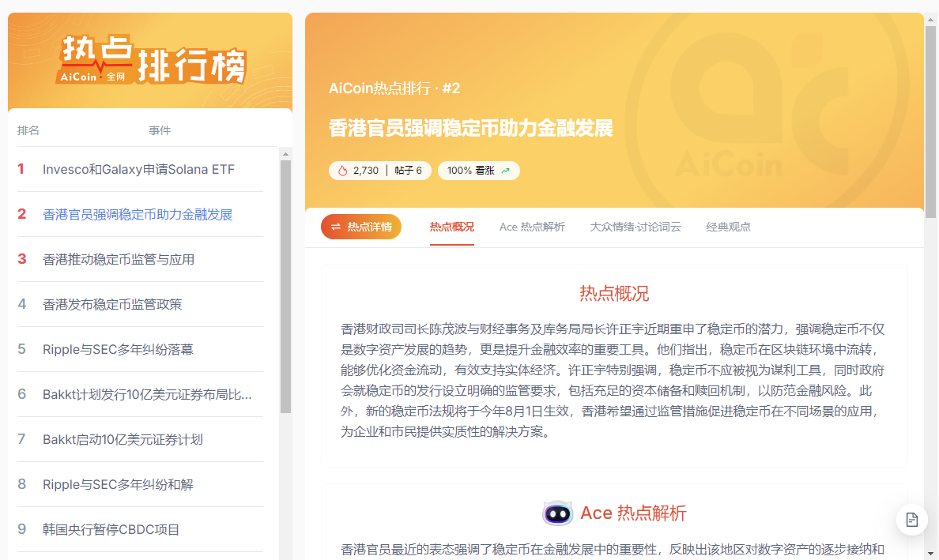Screen dimensions: 939x560
Task: Click the list scrollbar up arrow
Action: point(285,154)
